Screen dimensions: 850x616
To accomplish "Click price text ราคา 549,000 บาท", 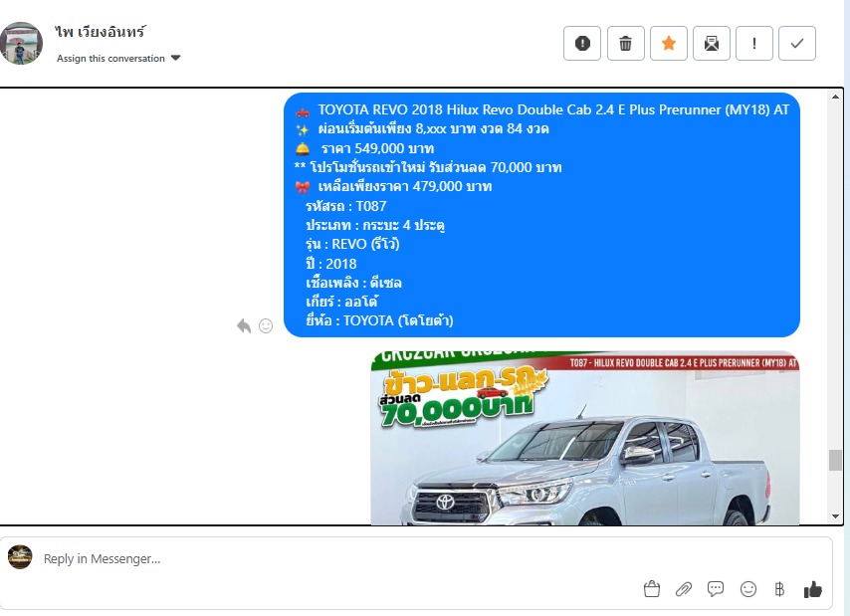I will [x=378, y=148].
